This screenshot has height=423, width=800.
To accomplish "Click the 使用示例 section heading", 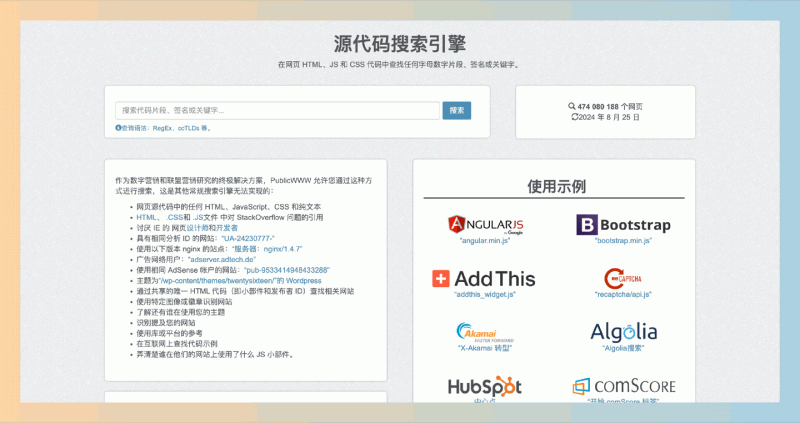I will tap(556, 186).
